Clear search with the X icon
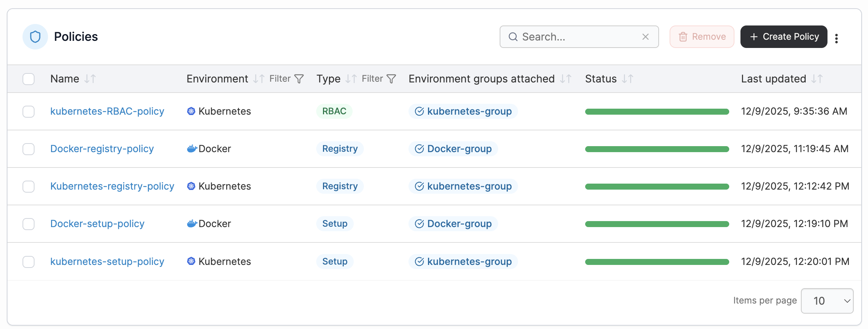868x329 pixels. (645, 37)
